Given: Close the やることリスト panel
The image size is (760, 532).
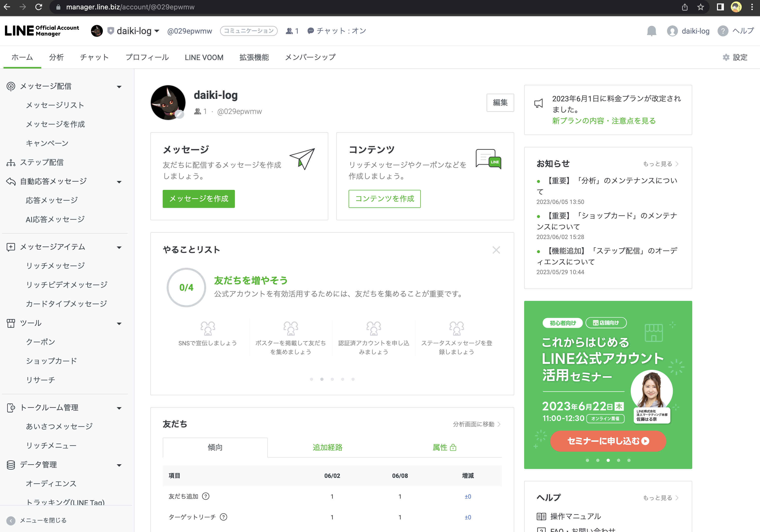Looking at the screenshot, I should pyautogui.click(x=496, y=250).
